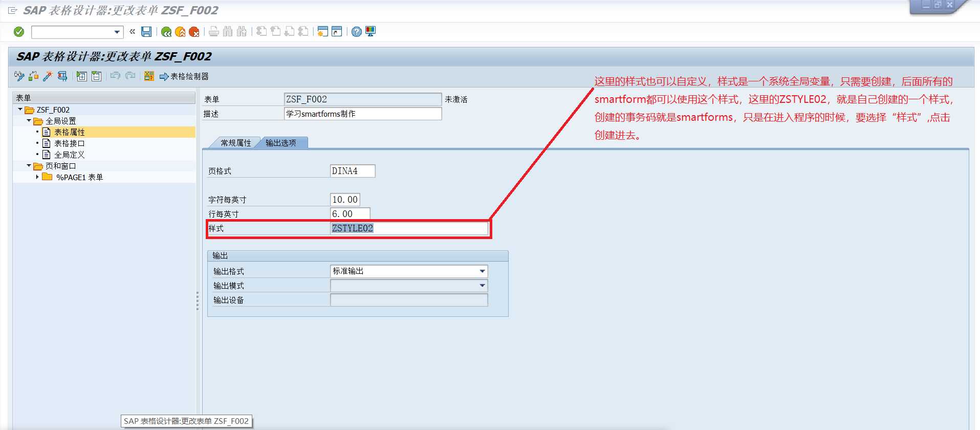The width and height of the screenshot is (980, 430).
Task: Click the Undo arrow icon
Action: 115,76
